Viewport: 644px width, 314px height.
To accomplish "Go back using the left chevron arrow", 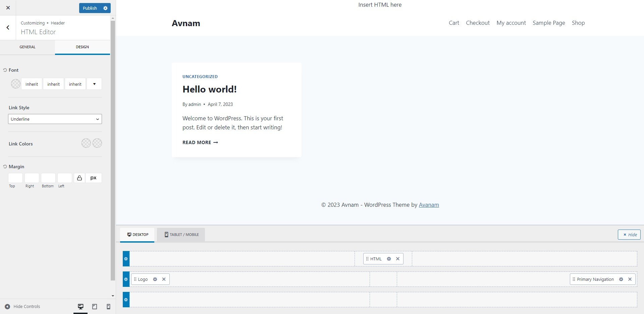I will [x=8, y=27].
